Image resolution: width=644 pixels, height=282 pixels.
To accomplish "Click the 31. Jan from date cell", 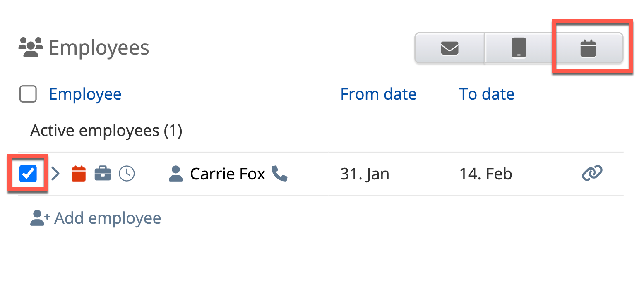I will [x=365, y=174].
